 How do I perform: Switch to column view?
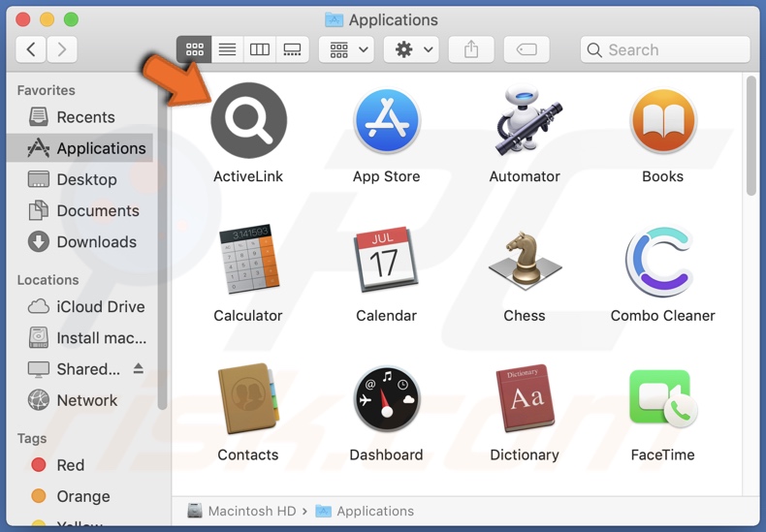[x=260, y=49]
